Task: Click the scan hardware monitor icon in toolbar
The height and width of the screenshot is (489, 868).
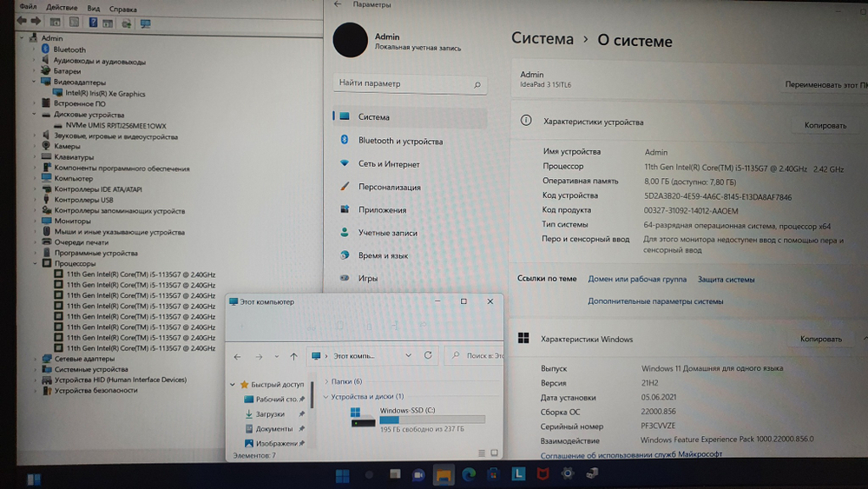Action: pos(145,23)
